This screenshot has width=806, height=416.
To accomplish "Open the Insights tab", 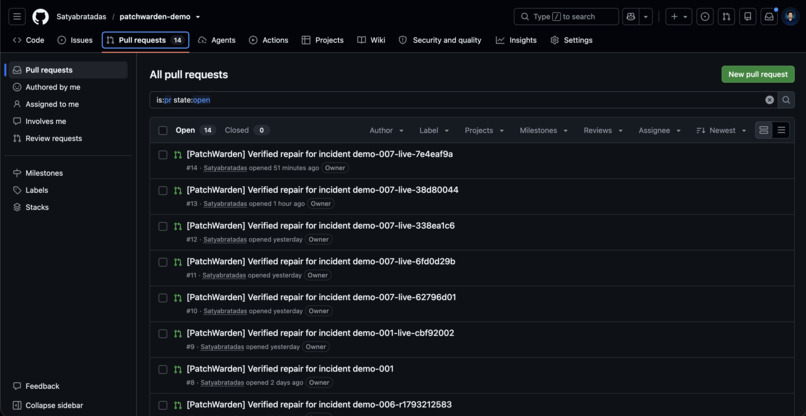I will tap(516, 40).
